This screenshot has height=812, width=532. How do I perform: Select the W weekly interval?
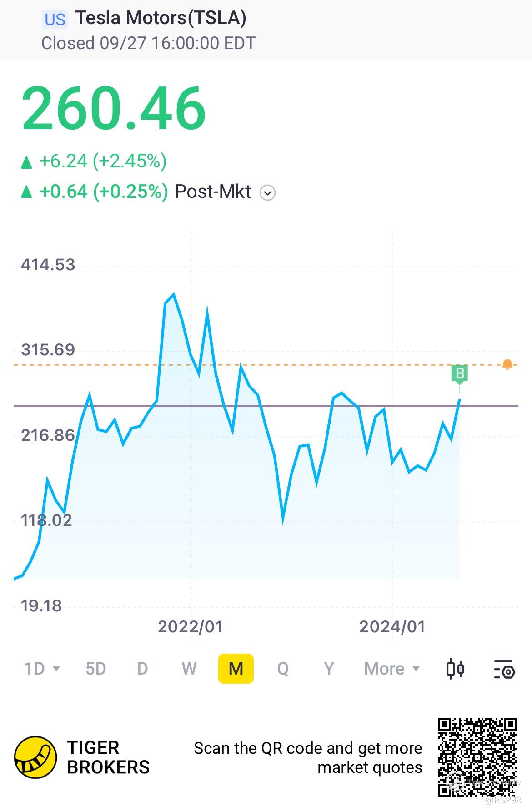pos(189,669)
